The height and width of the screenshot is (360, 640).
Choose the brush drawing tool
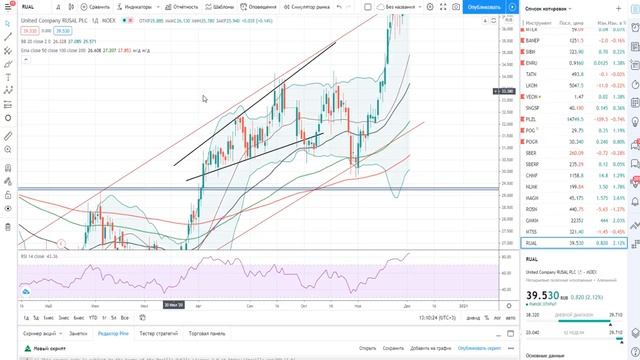point(8,64)
